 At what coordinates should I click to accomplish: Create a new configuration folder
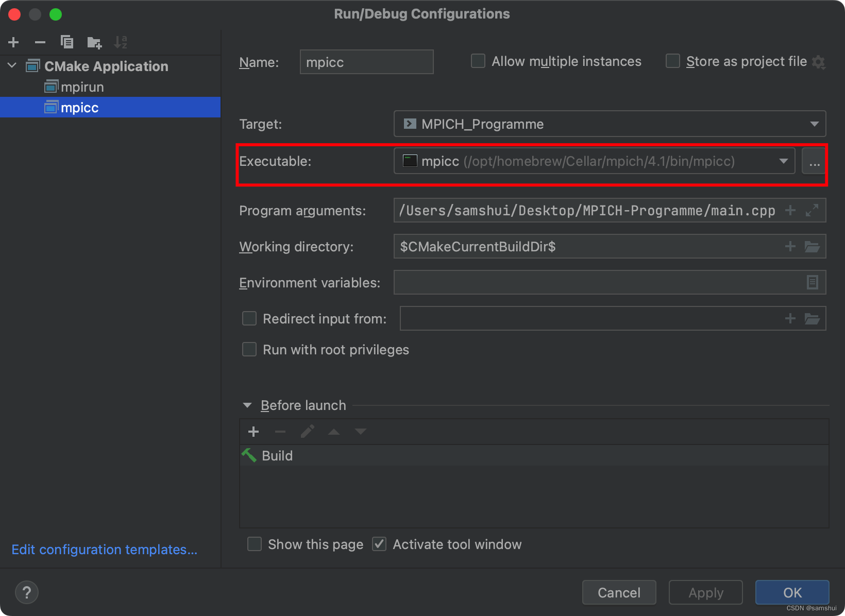94,42
